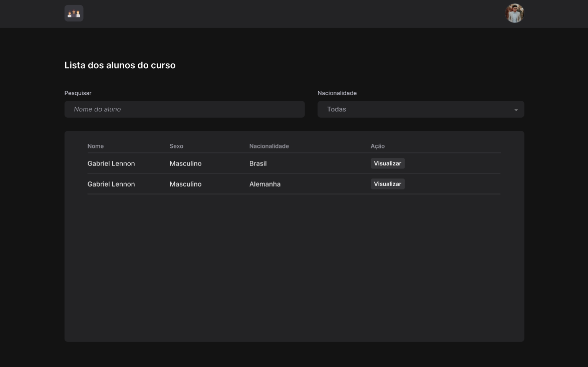Click Visualizar for the Alemanha student
Image resolution: width=588 pixels, height=367 pixels.
coord(387,183)
